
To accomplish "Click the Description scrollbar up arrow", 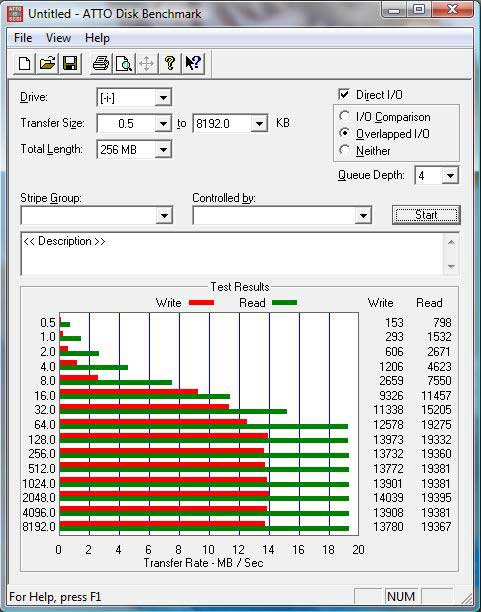I will pyautogui.click(x=451, y=242).
